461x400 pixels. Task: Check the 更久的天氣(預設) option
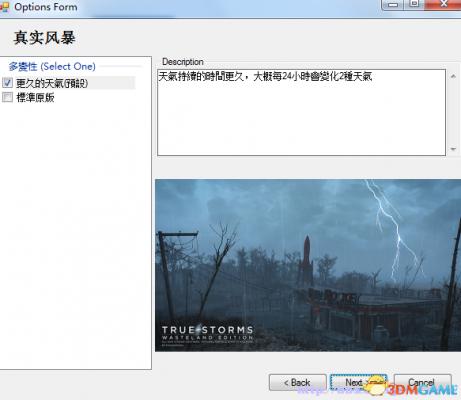point(7,83)
